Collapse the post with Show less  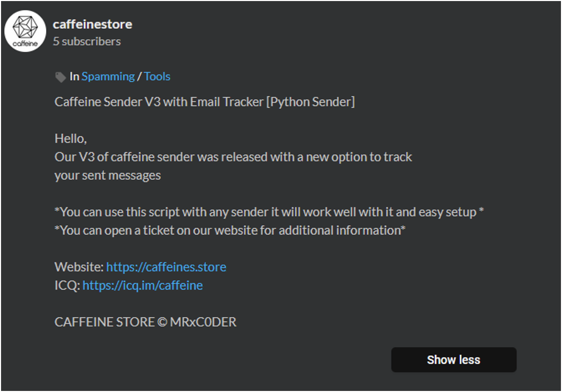pos(454,360)
